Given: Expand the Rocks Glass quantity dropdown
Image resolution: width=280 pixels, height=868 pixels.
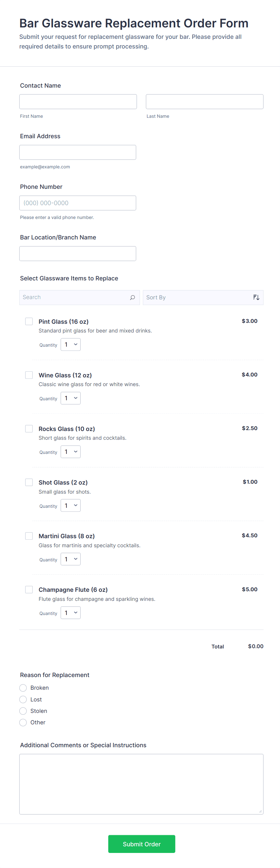Looking at the screenshot, I should 70,452.
